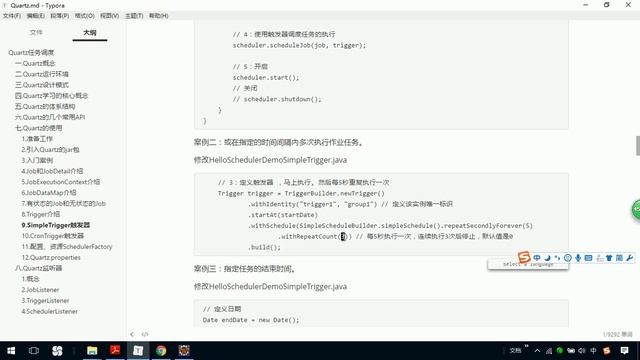Open the Windows Start menu
Viewport: 640px width, 360px height.
pyautogui.click(x=11, y=351)
